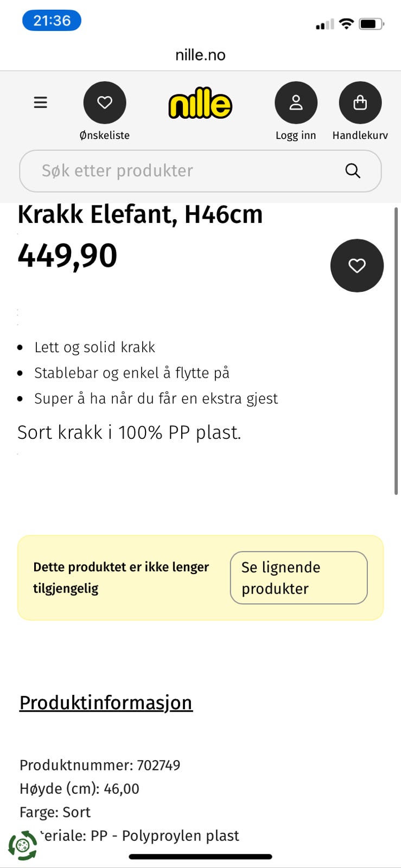
Task: Open the Logg inn profile icon
Action: [x=296, y=103]
